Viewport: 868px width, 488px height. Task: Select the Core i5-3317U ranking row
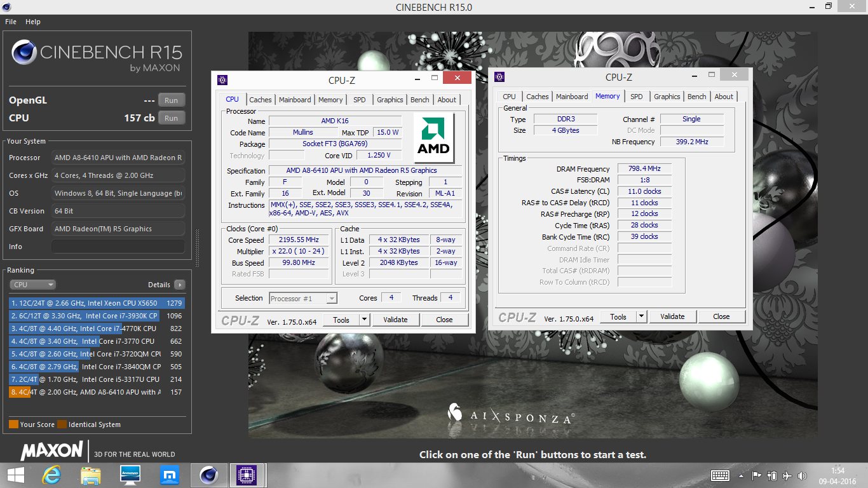coord(97,379)
